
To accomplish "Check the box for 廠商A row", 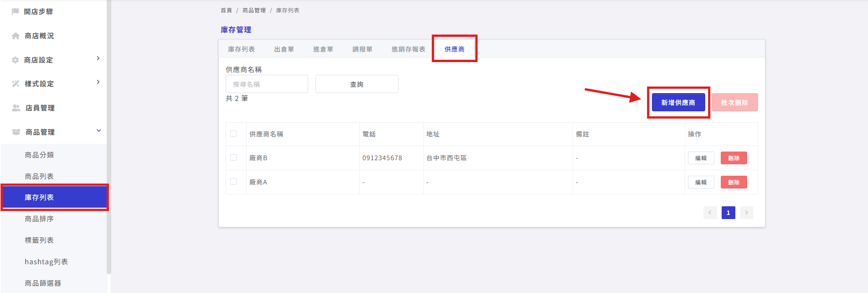I will tap(233, 182).
